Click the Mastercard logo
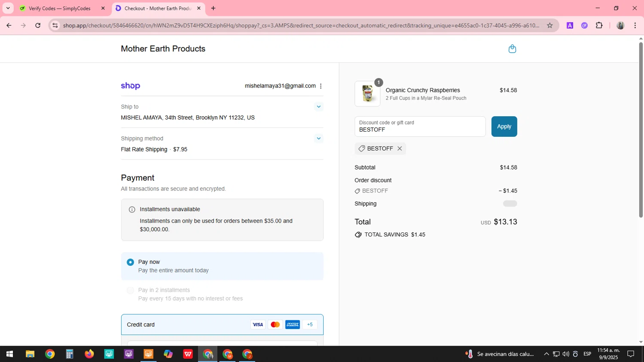The height and width of the screenshot is (362, 644). tap(275, 325)
